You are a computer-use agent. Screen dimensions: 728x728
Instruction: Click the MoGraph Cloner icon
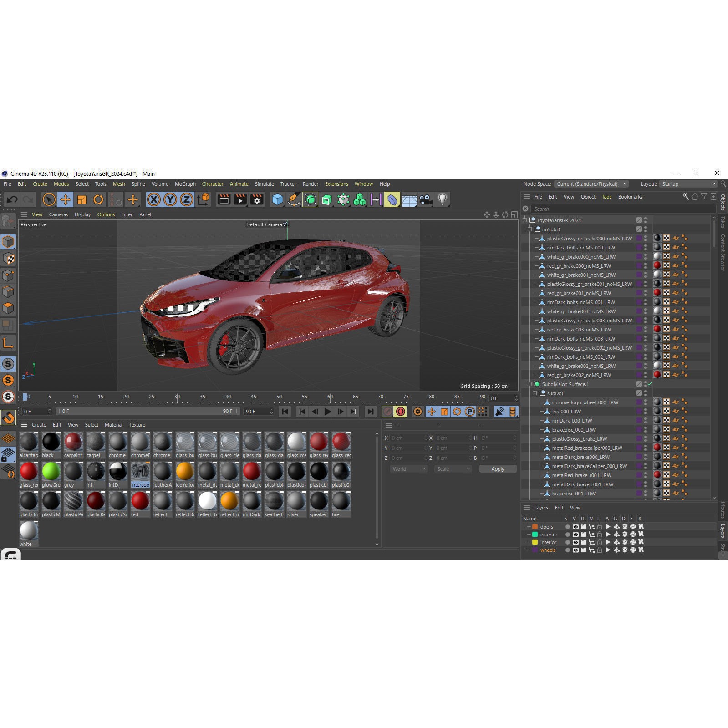click(360, 199)
